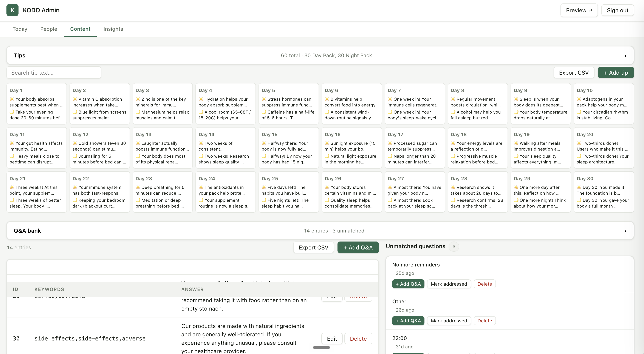
Task: Click the sun icon in Day 16 card
Action: point(327,143)
